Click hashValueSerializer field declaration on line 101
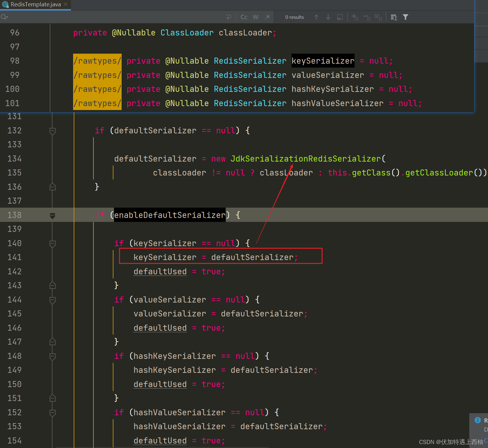 [337, 103]
